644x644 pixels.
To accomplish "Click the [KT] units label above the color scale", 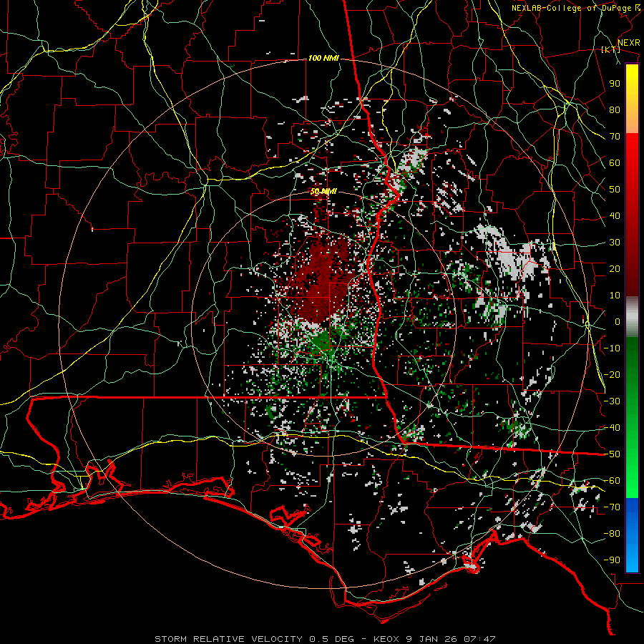I will click(x=610, y=49).
